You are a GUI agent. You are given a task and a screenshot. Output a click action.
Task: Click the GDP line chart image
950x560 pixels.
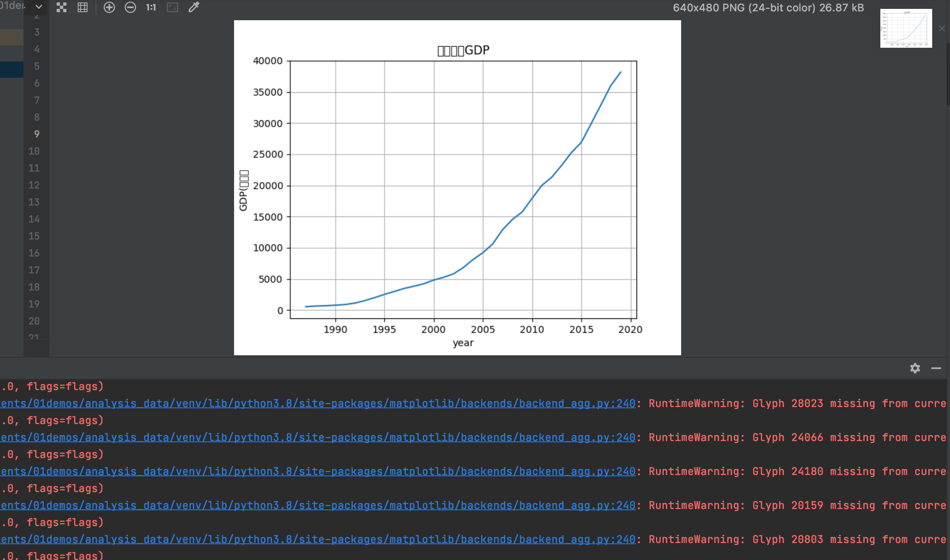tap(457, 188)
